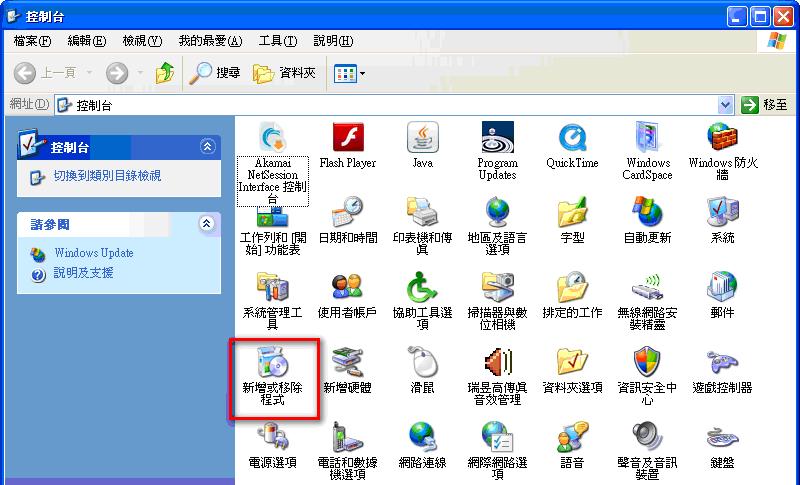The height and width of the screenshot is (485, 800).
Task: Open the 電話和數據機選項 icon
Action: tap(347, 437)
